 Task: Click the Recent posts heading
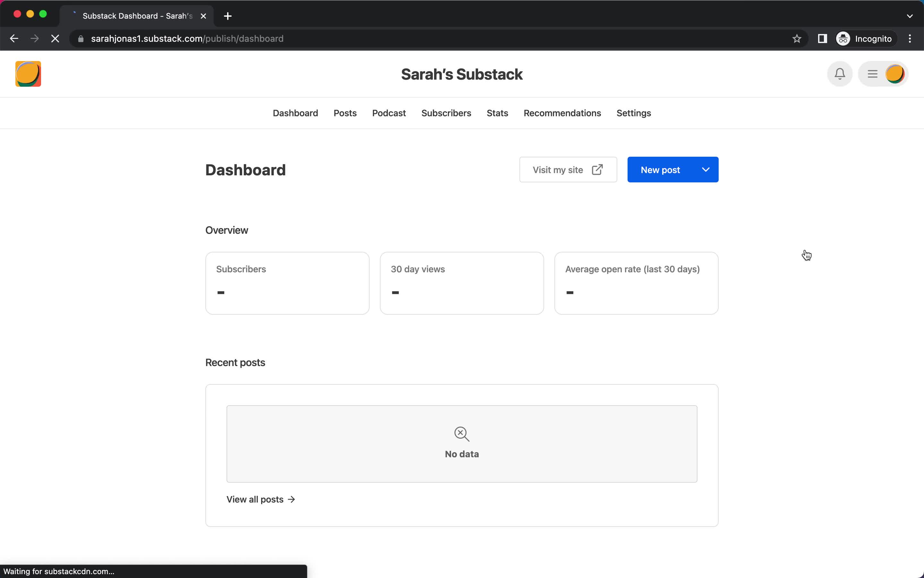click(235, 363)
